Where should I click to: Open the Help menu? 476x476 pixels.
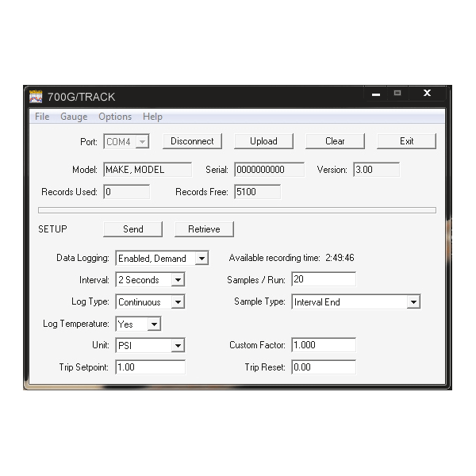click(152, 117)
